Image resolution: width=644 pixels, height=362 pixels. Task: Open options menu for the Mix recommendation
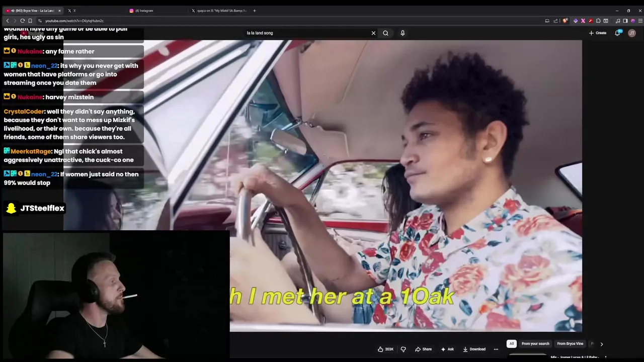click(605, 358)
